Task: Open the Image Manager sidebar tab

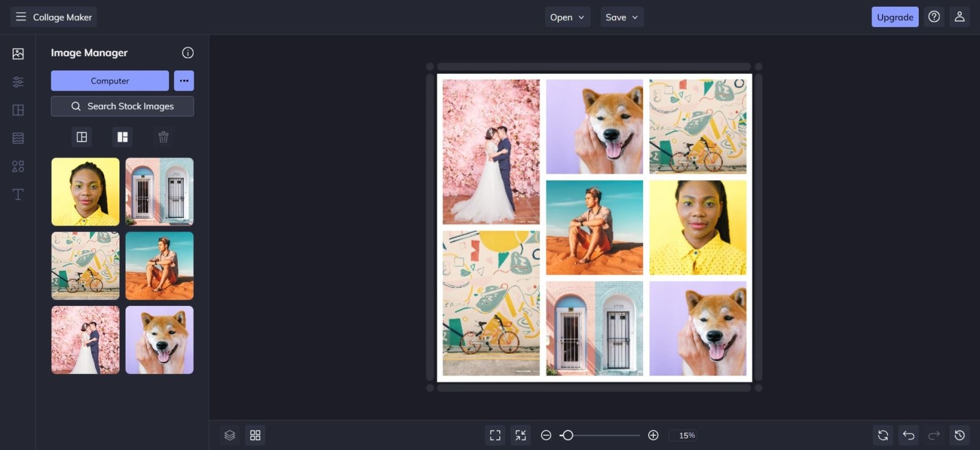Action: tap(18, 54)
